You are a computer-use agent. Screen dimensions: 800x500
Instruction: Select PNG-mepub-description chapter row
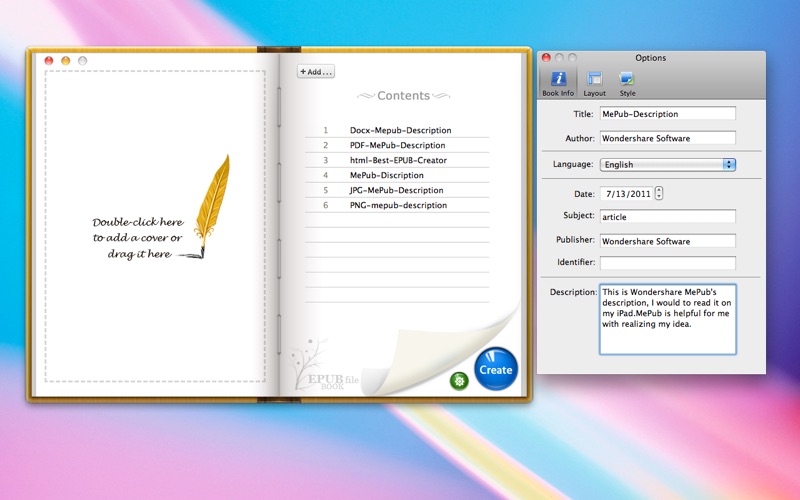[x=397, y=205]
